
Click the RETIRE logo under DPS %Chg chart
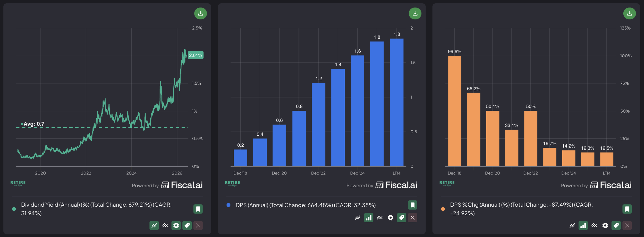[x=447, y=183]
